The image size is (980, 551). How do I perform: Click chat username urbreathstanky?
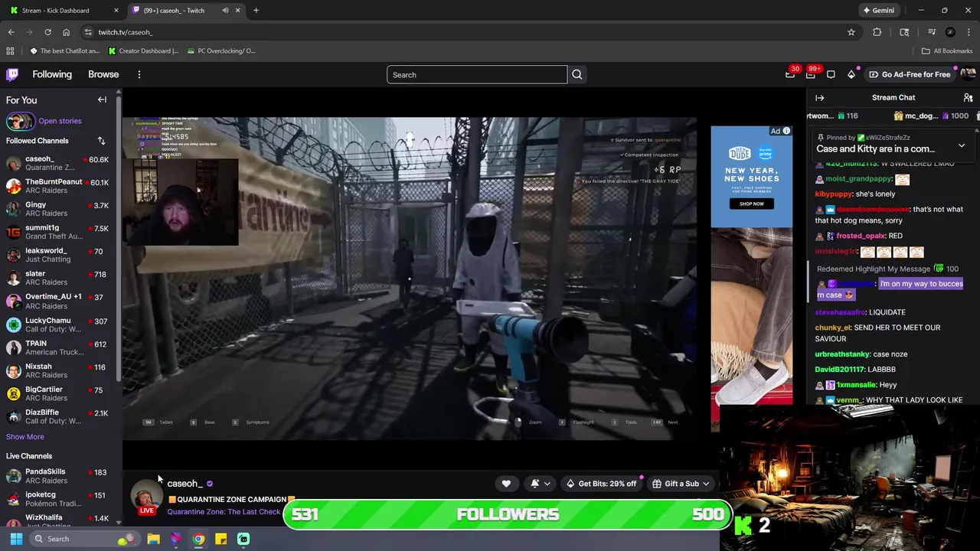pyautogui.click(x=842, y=354)
